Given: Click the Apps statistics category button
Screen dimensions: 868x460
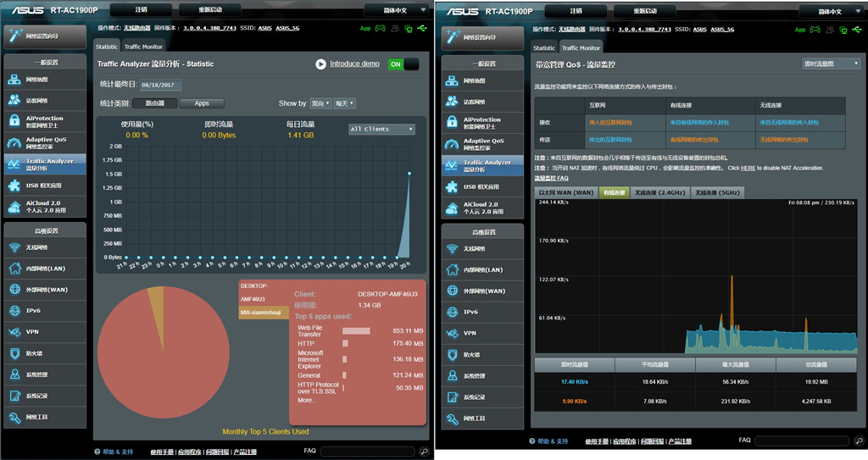Looking at the screenshot, I should [202, 103].
